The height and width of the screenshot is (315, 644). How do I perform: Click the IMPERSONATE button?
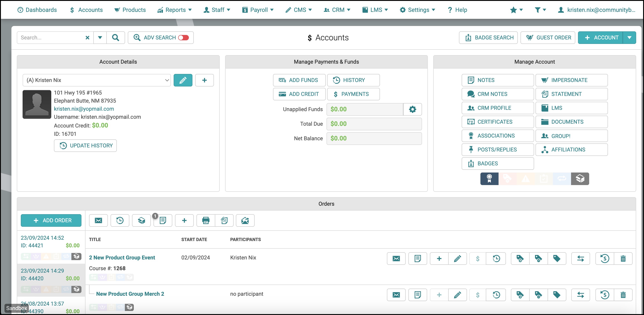pos(571,80)
